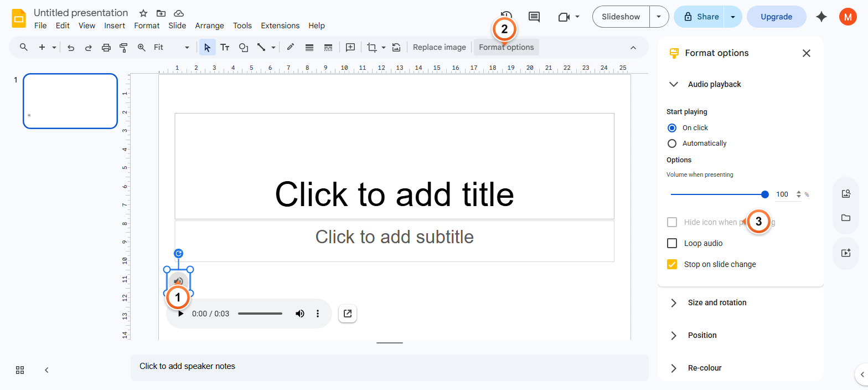The image size is (868, 390).
Task: Select On click start playing option
Action: pyautogui.click(x=672, y=127)
